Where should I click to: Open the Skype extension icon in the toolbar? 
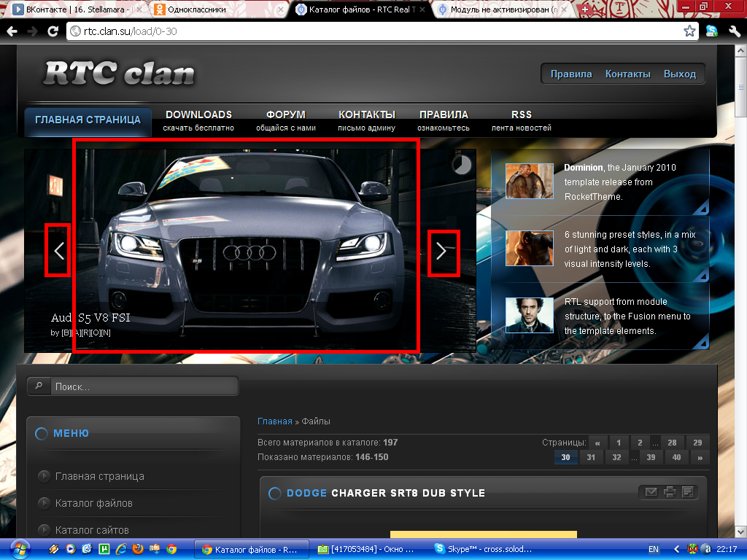[x=712, y=31]
